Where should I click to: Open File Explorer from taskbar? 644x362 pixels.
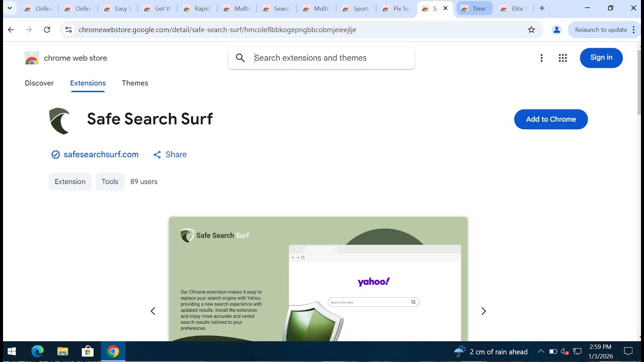point(62,351)
